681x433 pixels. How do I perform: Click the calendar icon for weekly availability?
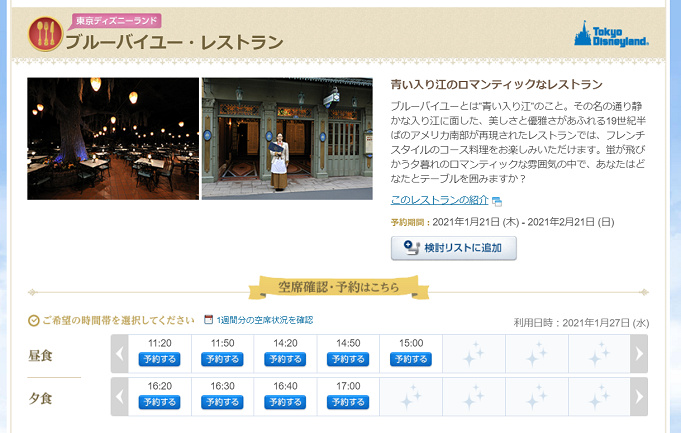[x=208, y=319]
